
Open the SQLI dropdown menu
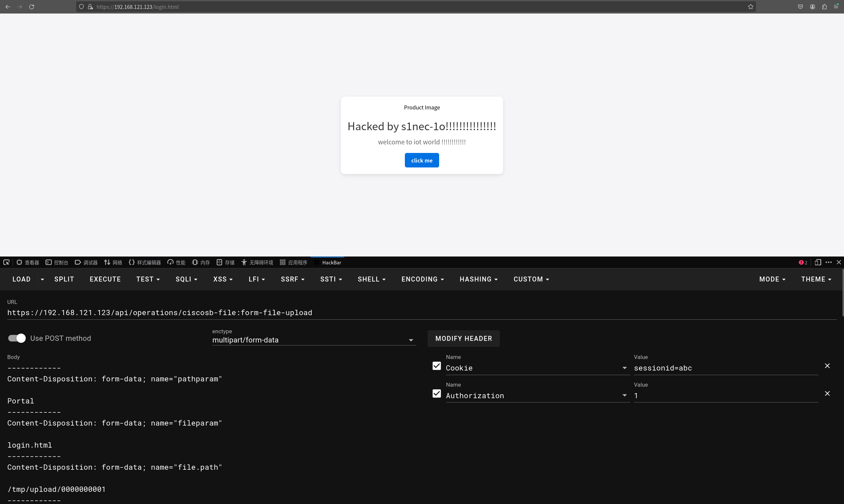(186, 279)
